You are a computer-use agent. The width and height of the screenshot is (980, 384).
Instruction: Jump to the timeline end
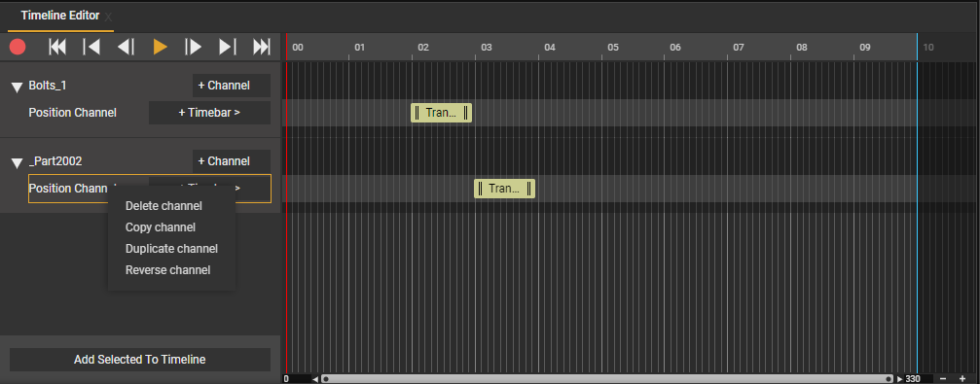pos(261,47)
